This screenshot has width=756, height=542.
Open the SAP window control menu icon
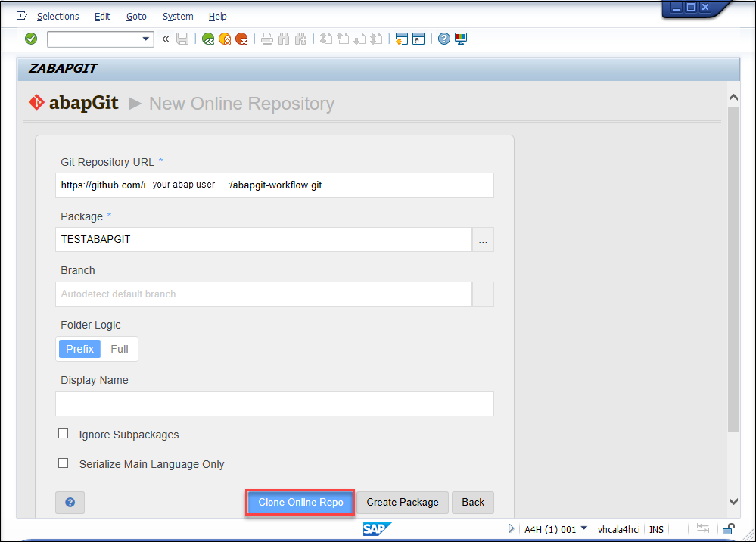[x=22, y=16]
